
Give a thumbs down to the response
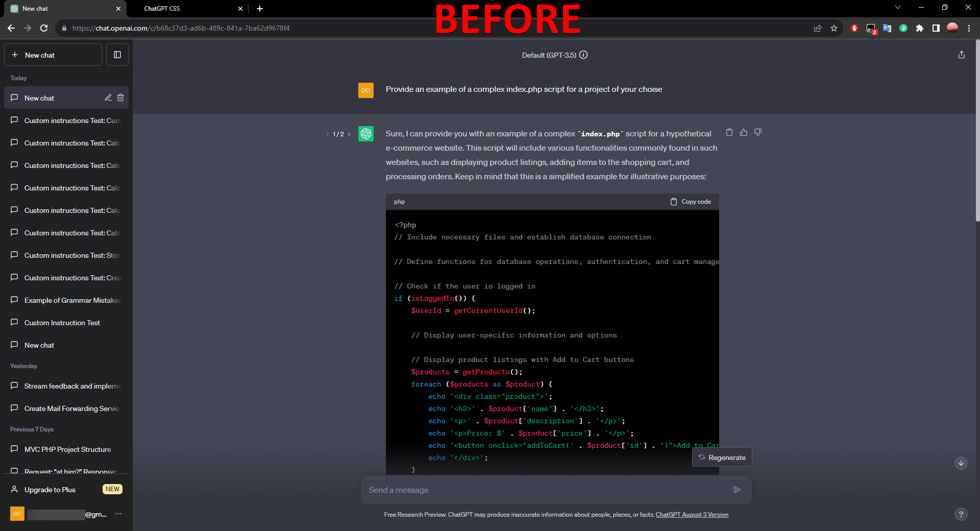click(758, 132)
